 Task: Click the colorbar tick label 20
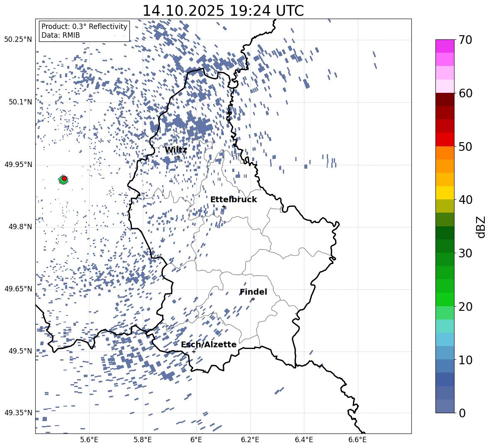tap(466, 307)
